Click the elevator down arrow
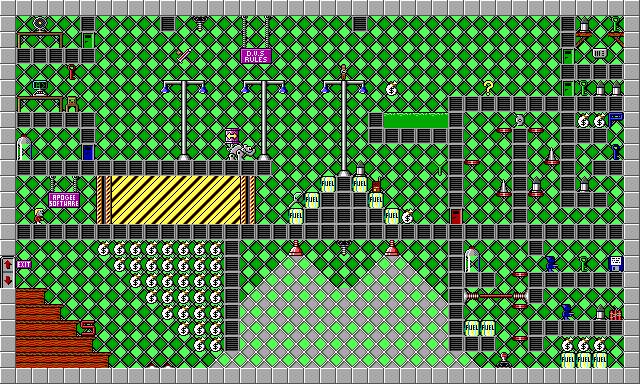The width and height of the screenshot is (640, 384). click(8, 280)
